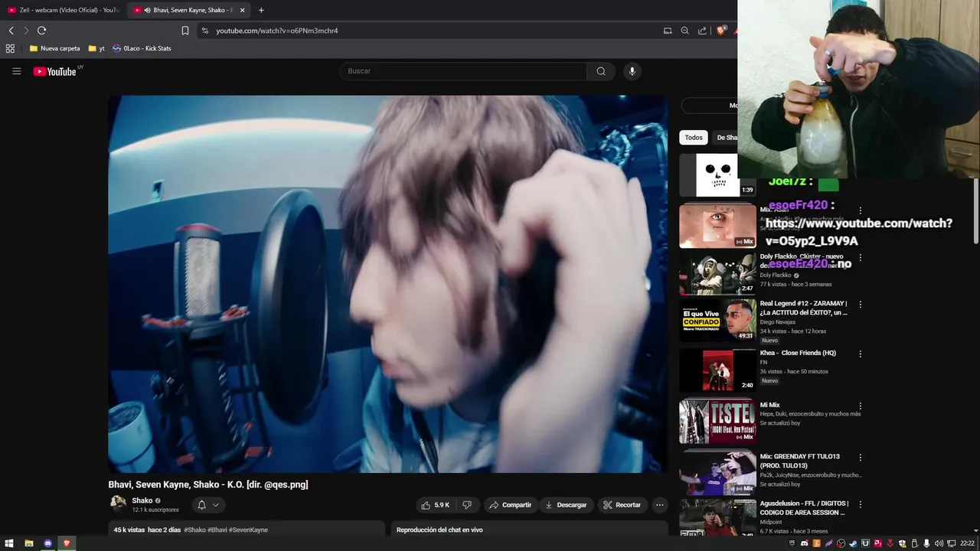Open Agusdelusion FFL / DIGITOS video title

[x=804, y=508]
